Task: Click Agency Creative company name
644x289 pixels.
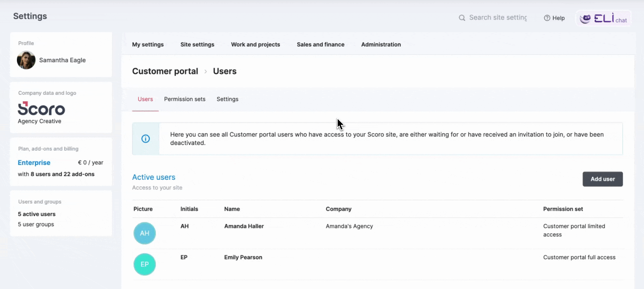Action: (x=39, y=121)
